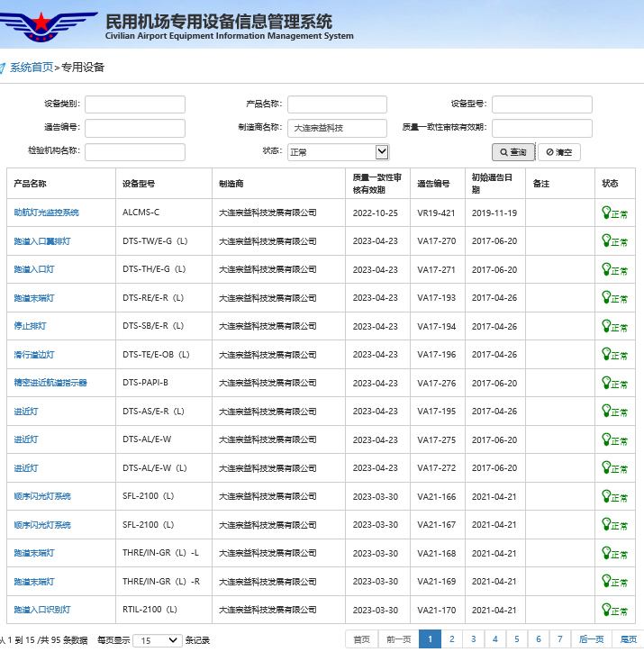Go to next page using 后一页
644x661 pixels.
(591, 639)
